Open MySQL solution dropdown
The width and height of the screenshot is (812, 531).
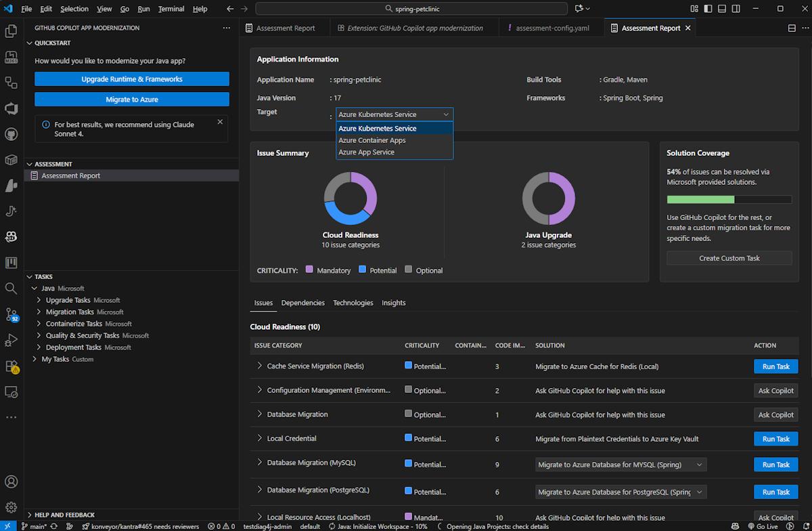click(x=621, y=465)
